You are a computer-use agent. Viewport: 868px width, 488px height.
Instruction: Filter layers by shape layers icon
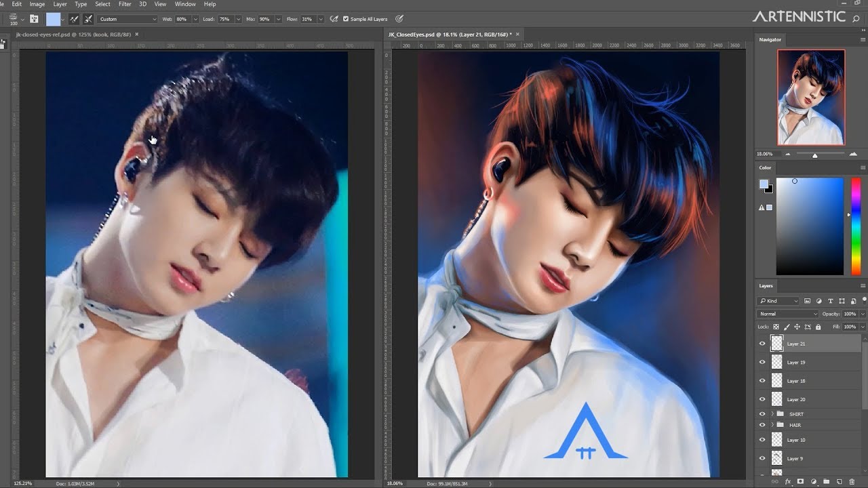pos(843,301)
